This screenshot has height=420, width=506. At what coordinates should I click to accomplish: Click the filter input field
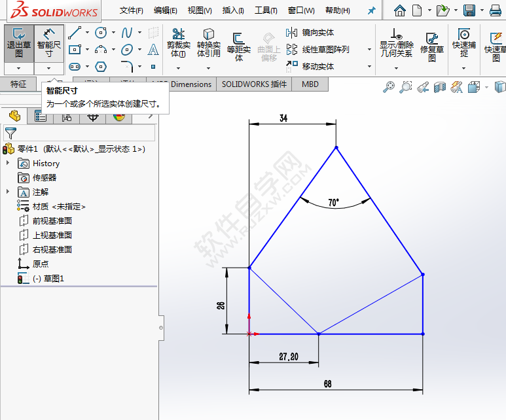coord(79,133)
